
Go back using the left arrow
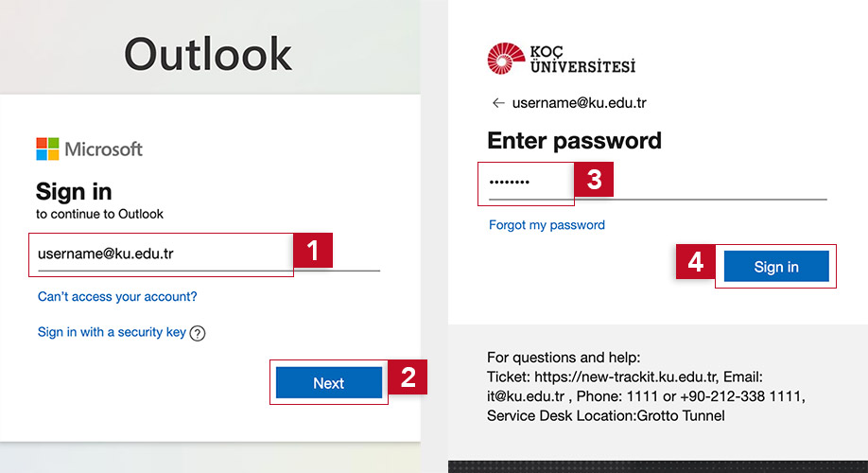coord(497,103)
